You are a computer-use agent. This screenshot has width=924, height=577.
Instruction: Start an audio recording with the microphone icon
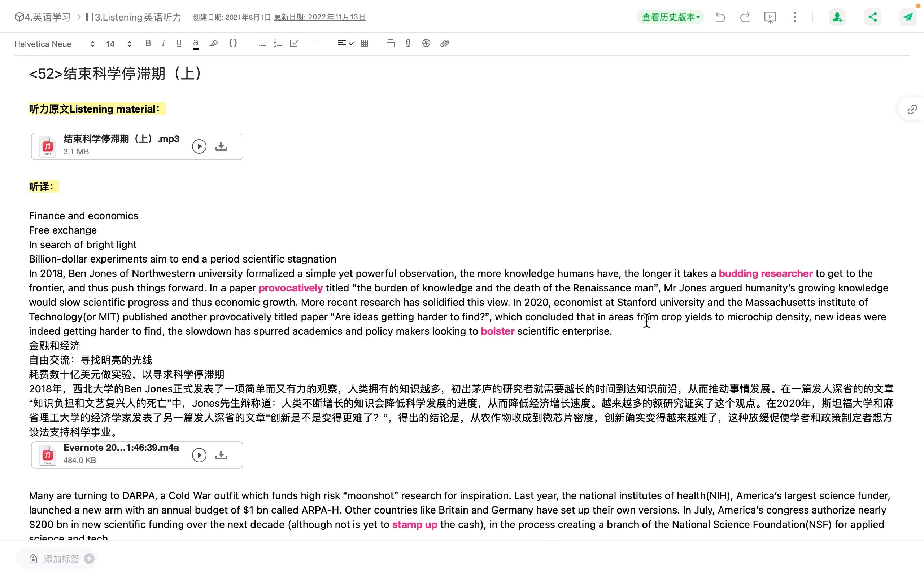click(x=407, y=44)
